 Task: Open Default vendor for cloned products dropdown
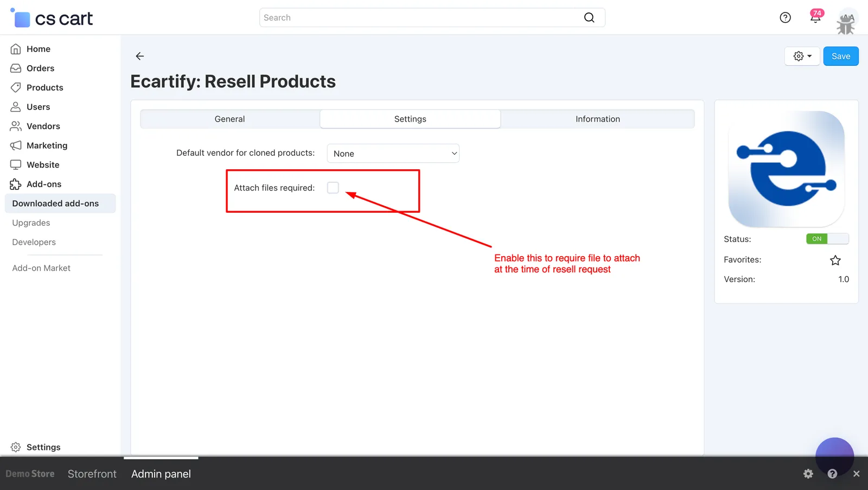[393, 154]
